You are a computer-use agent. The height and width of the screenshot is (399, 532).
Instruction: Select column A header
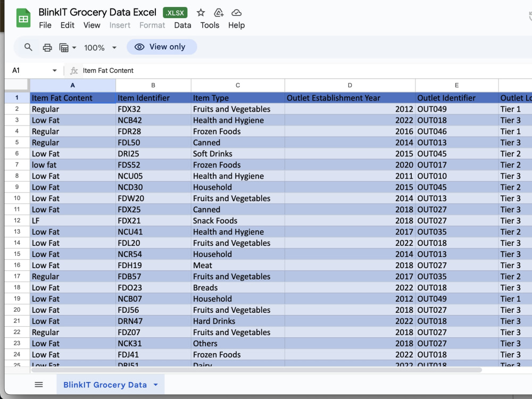(72, 85)
